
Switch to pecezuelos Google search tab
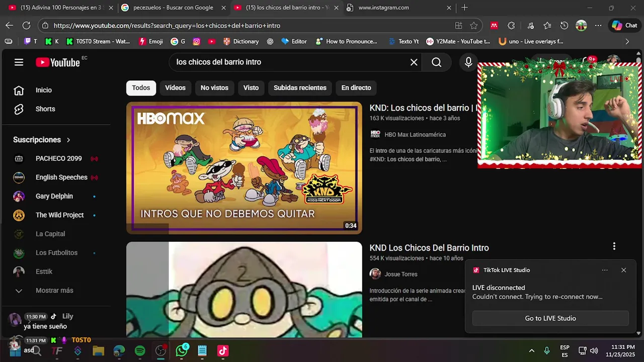[173, 8]
